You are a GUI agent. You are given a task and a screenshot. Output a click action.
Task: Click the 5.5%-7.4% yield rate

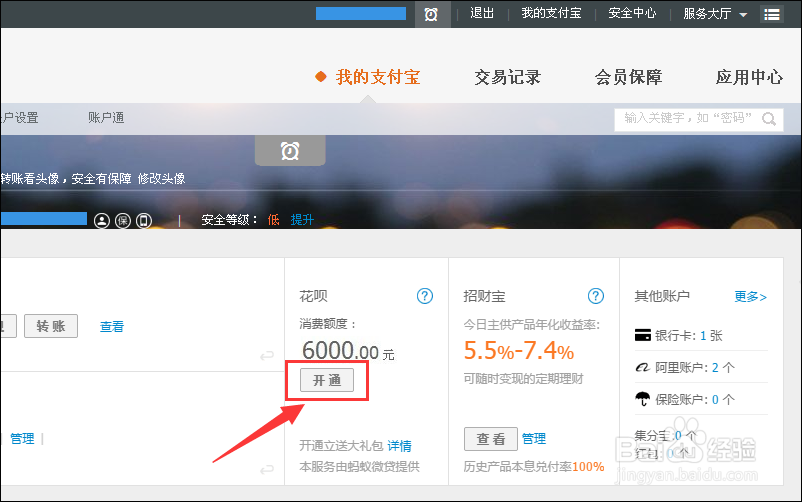click(x=519, y=351)
